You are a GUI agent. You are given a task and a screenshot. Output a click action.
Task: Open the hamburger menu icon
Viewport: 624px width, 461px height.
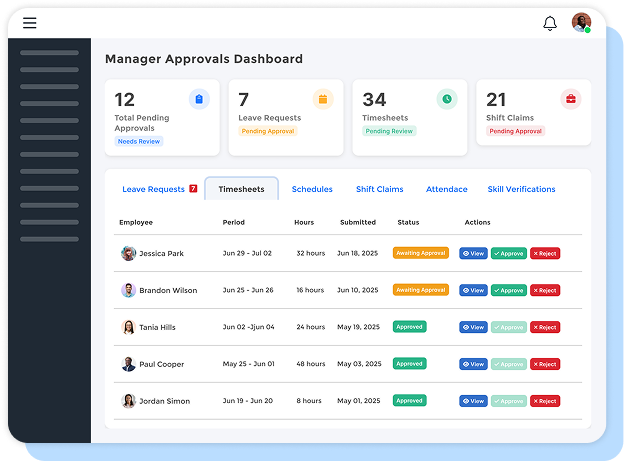click(29, 23)
